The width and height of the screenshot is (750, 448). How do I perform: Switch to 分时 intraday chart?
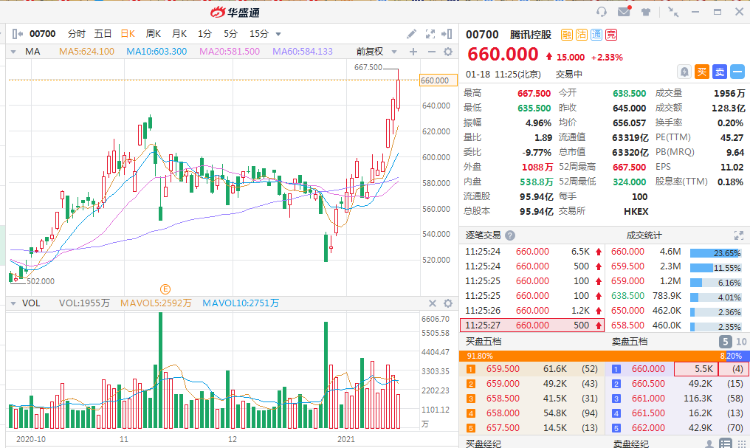(x=77, y=34)
